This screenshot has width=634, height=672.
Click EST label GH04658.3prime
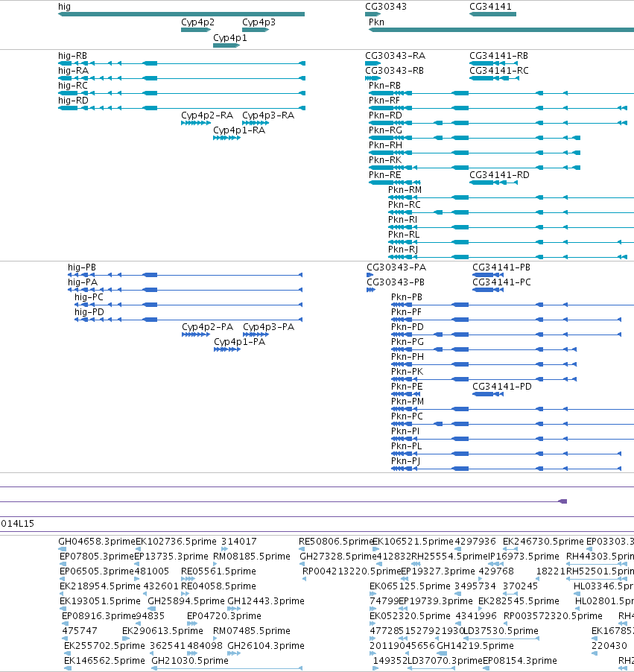pyautogui.click(x=96, y=542)
